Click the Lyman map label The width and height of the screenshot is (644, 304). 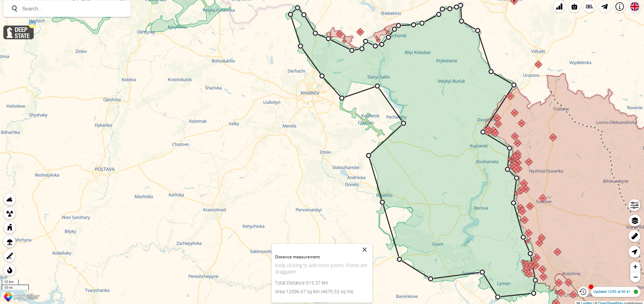(x=503, y=284)
